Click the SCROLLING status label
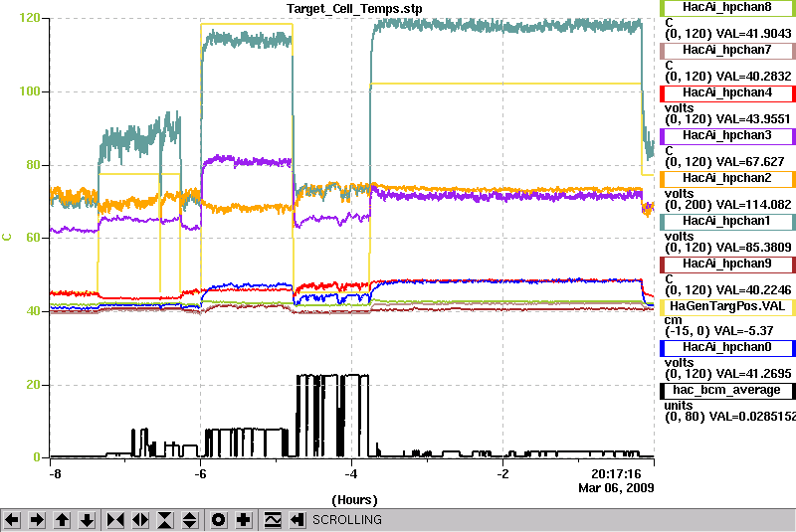 pos(346,520)
